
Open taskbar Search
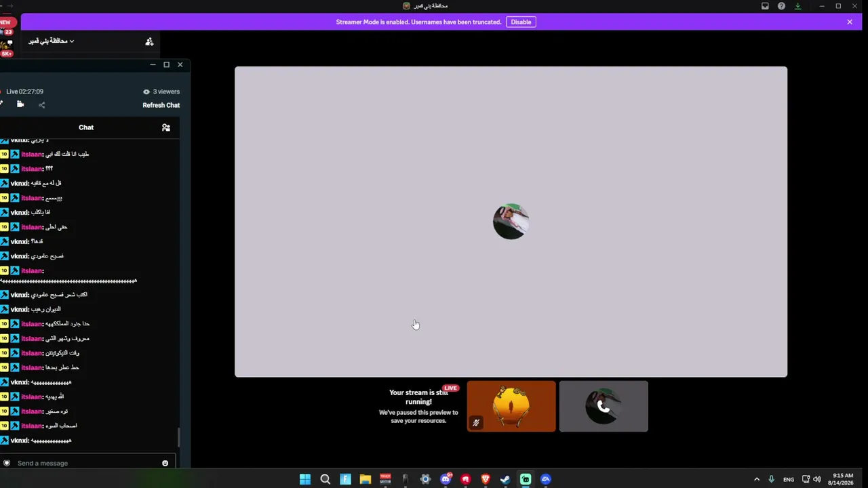[325, 479]
